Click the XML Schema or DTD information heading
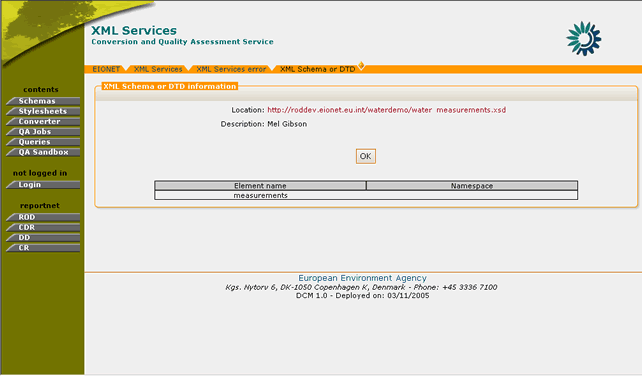This screenshot has width=642, height=376. (170, 86)
